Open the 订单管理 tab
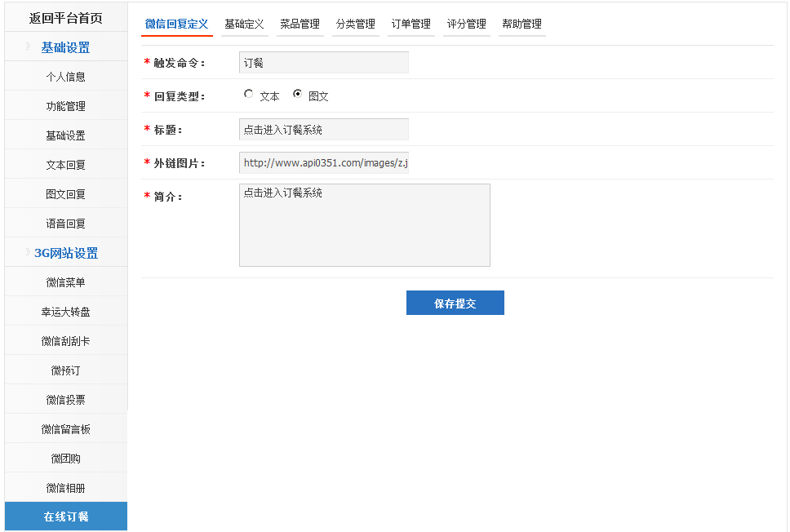Screen dimensions: 790x532 click(410, 24)
